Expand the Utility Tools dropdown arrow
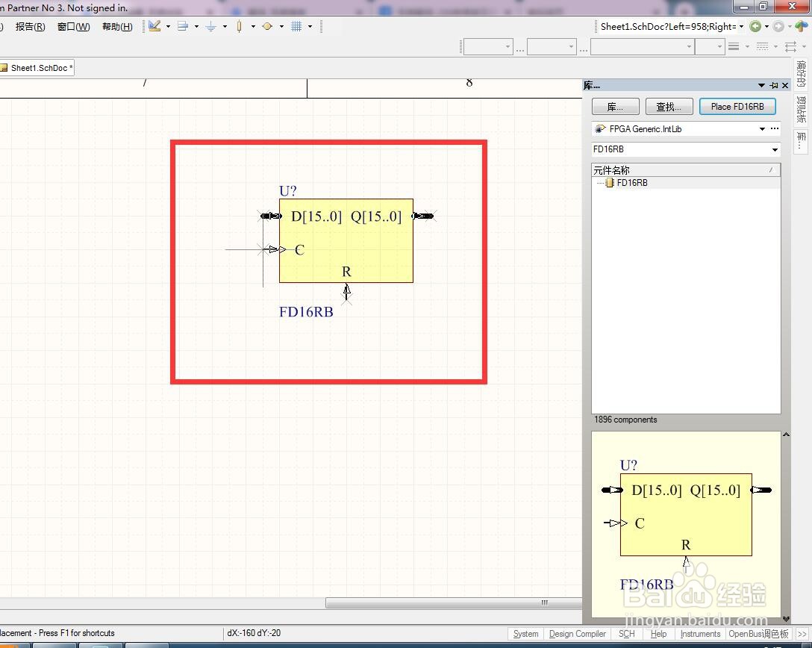 click(169, 26)
